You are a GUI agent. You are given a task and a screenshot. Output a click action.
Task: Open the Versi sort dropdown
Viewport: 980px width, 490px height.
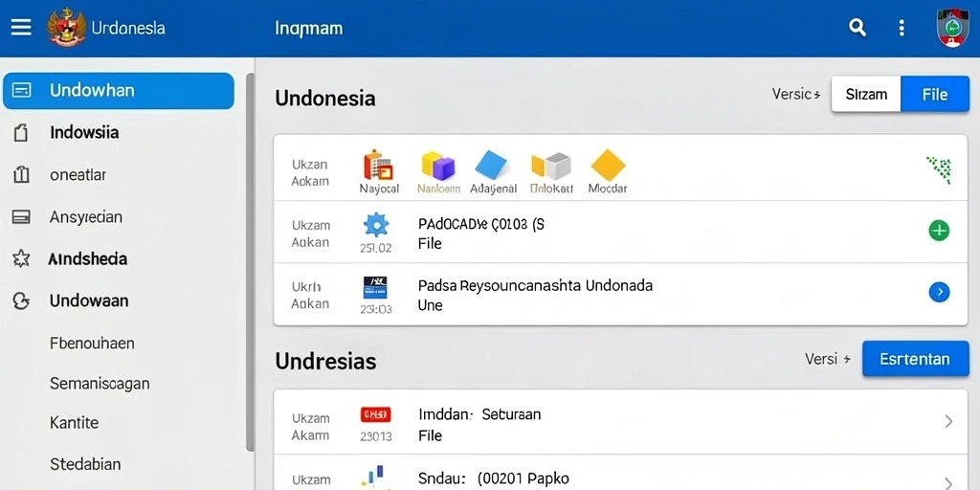click(x=828, y=360)
